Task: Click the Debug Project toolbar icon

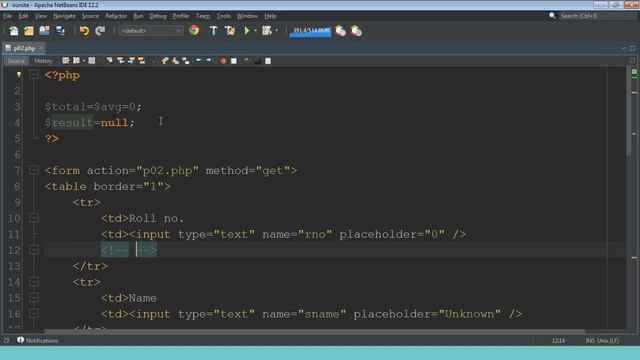Action: tap(267, 31)
